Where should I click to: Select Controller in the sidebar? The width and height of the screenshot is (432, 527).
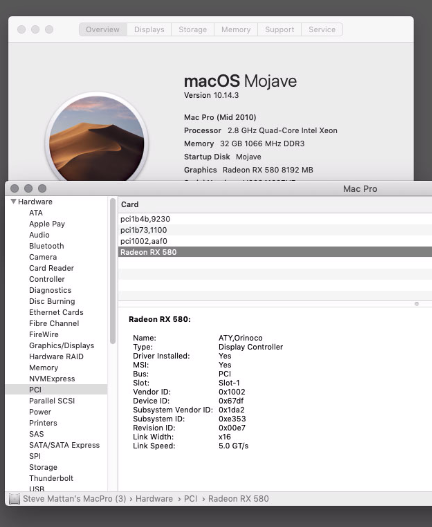(x=47, y=279)
